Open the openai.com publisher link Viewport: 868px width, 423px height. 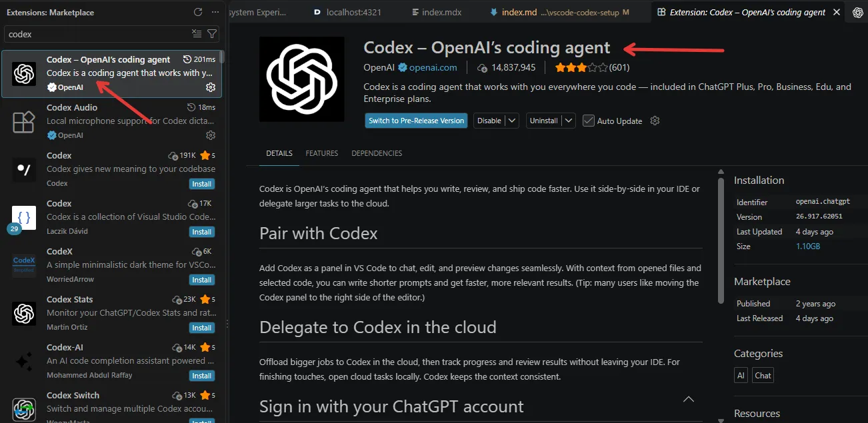(x=433, y=67)
